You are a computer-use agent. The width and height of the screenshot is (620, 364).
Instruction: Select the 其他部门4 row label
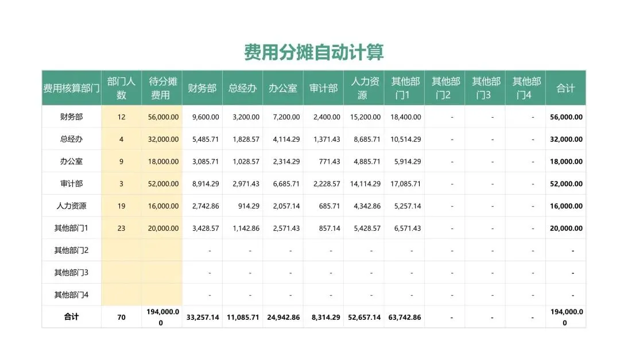pos(72,295)
